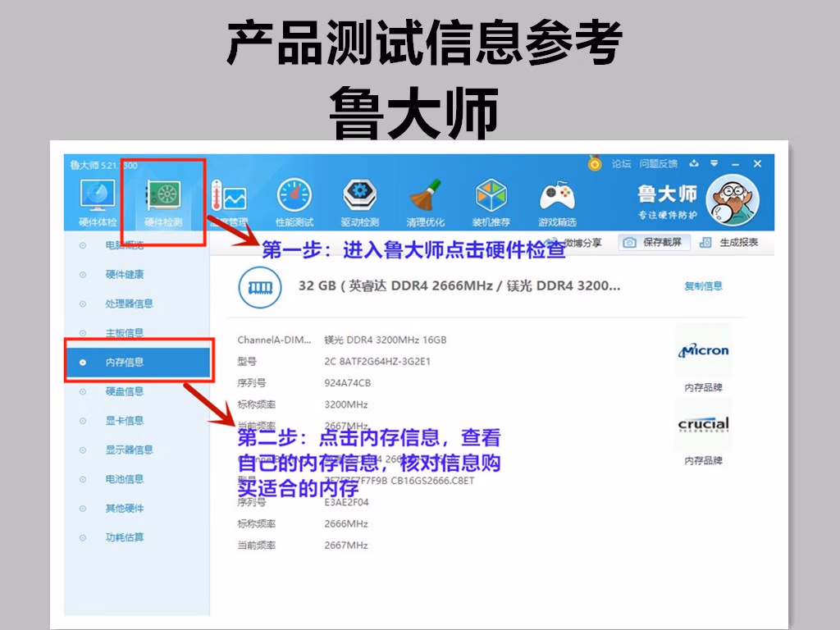Click the 复制信息 link
840x630 pixels.
click(703, 286)
